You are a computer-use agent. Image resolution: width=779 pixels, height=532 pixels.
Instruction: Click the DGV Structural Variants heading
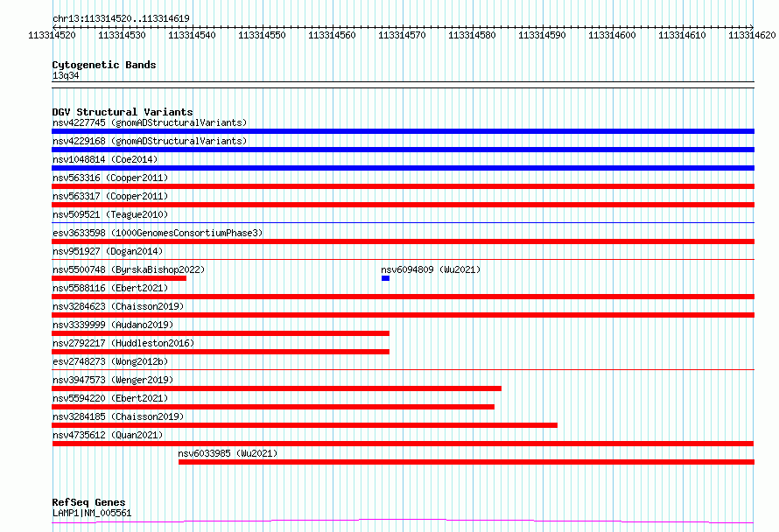point(123,112)
